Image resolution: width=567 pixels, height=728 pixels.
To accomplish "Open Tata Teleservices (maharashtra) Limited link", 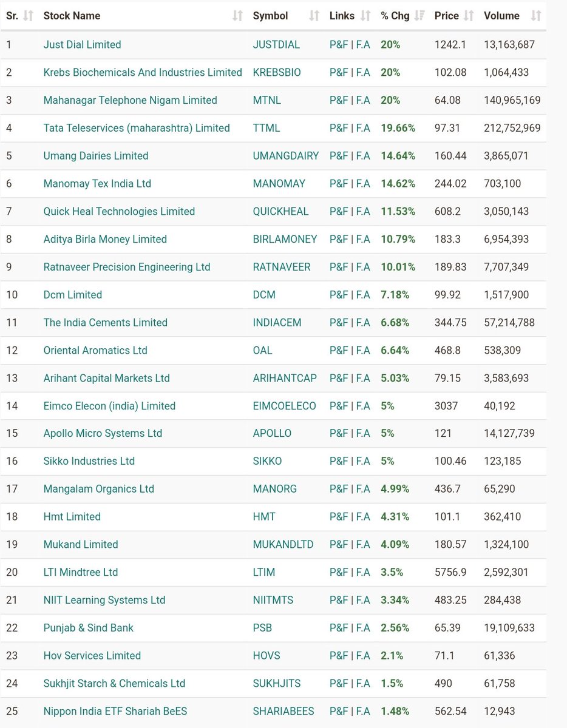I will (x=137, y=128).
